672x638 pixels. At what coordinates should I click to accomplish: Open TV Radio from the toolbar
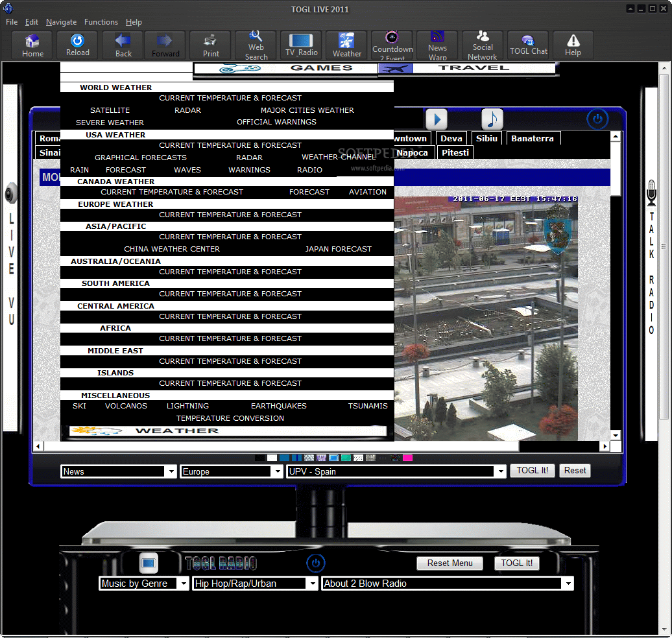[x=301, y=45]
